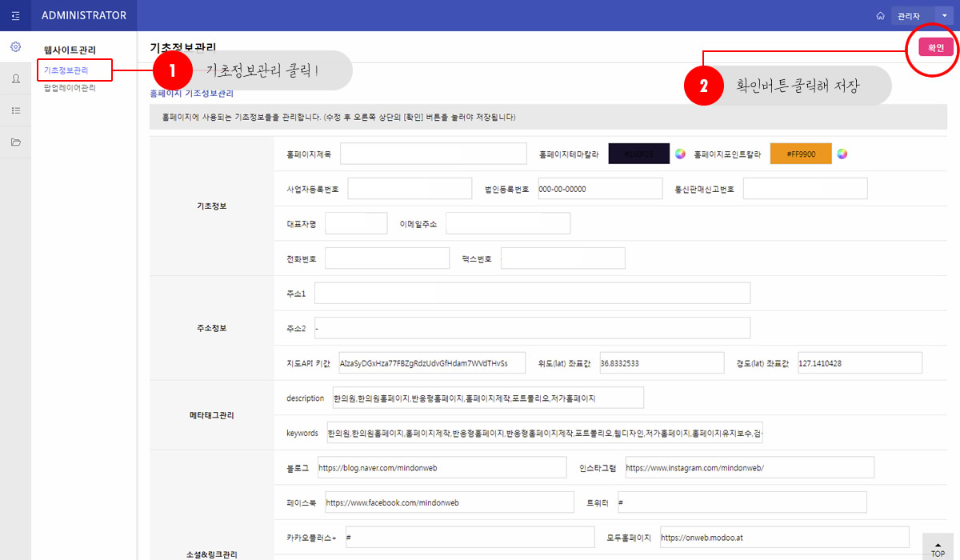The image size is (960, 560).
Task: Open color wheel for 홈페이지테마칼라
Action: tap(680, 154)
